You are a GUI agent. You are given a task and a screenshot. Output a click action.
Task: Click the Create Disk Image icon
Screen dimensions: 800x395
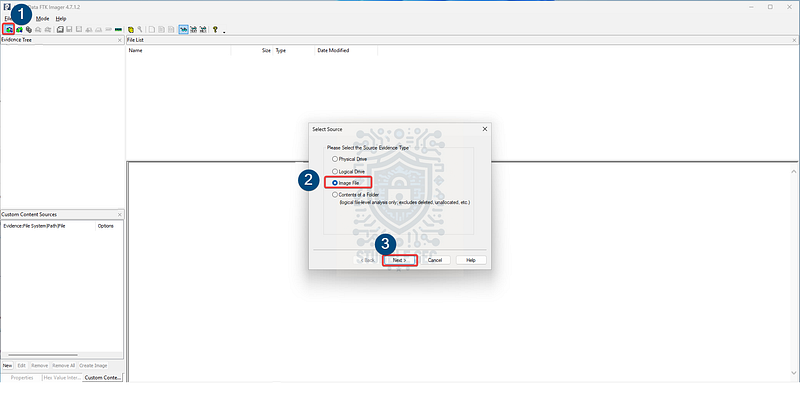60,30
